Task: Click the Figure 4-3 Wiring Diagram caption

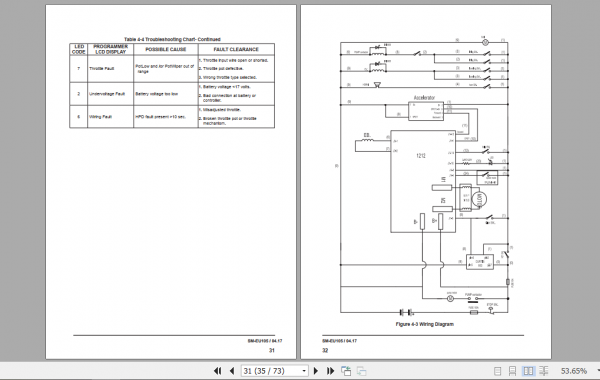Action: click(425, 324)
